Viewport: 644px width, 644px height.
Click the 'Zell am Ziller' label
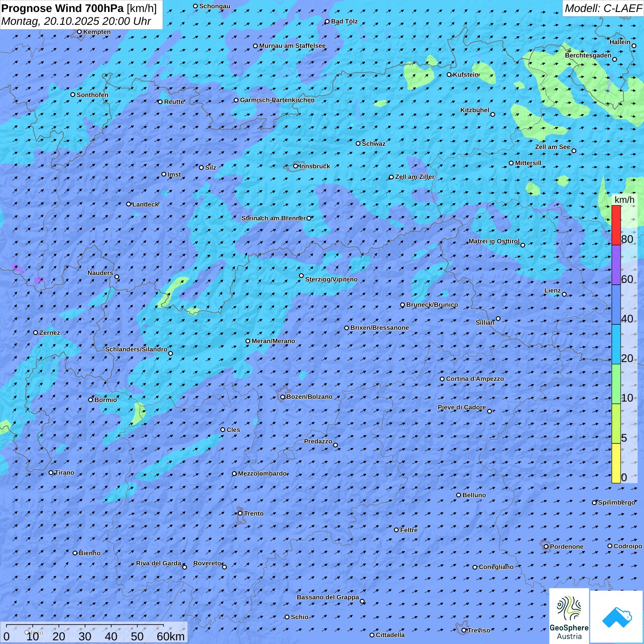(415, 177)
